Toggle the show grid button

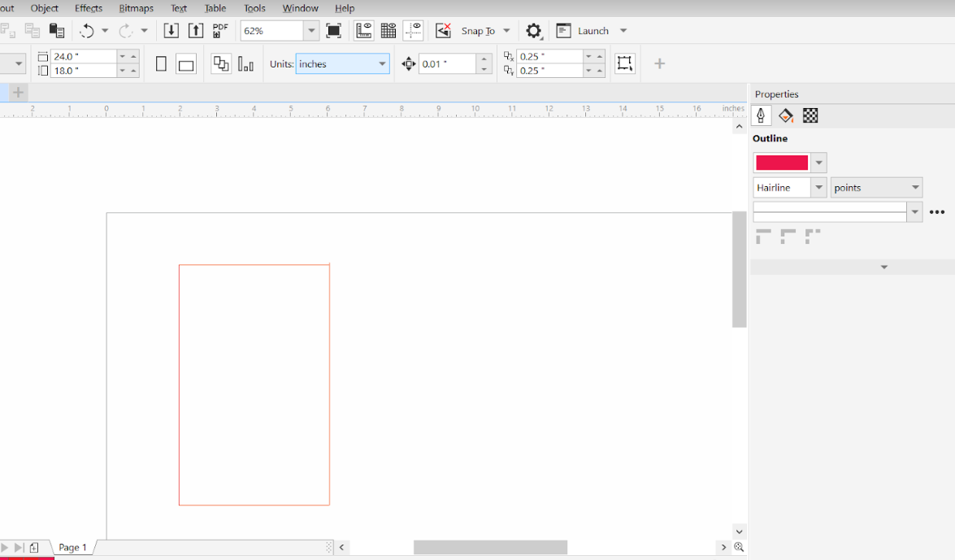[389, 30]
